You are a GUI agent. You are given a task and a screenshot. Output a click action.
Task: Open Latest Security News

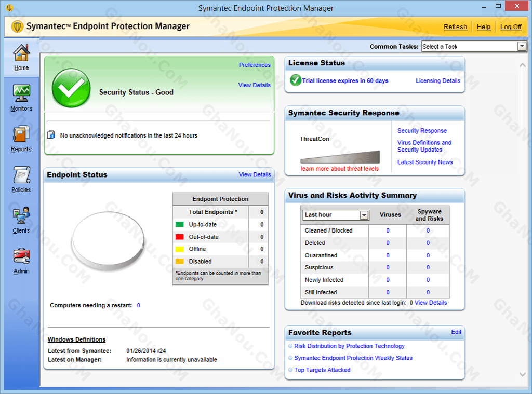tap(425, 162)
